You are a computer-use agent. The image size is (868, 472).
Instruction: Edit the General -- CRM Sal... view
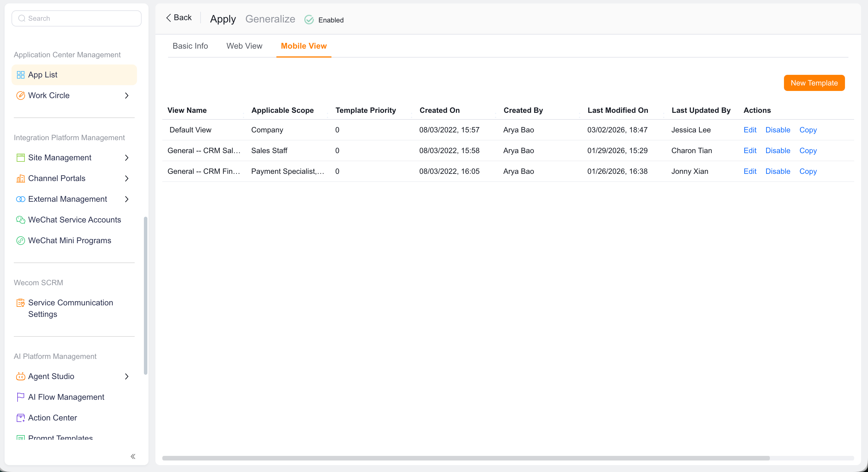click(750, 151)
